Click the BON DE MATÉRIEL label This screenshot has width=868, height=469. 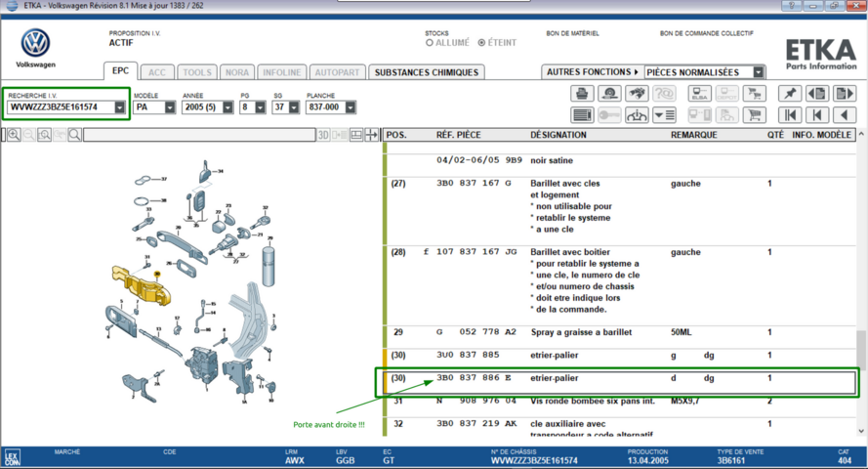(572, 33)
